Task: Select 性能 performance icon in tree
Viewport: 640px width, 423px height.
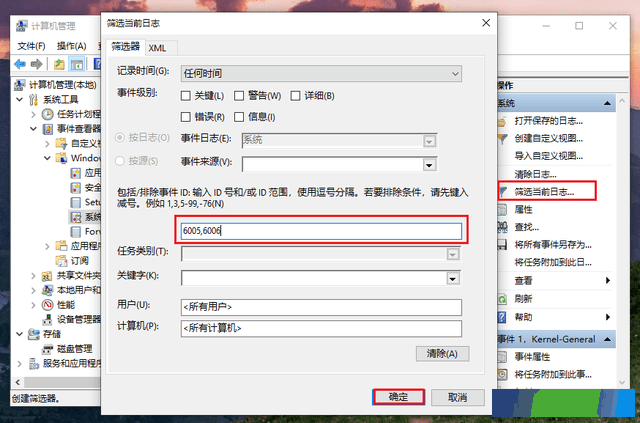Action: pyautogui.click(x=48, y=305)
